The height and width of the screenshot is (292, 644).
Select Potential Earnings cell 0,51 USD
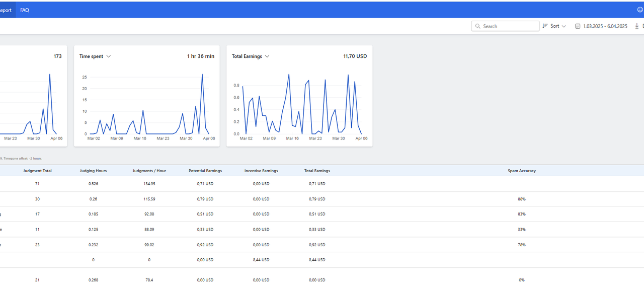tap(205, 214)
